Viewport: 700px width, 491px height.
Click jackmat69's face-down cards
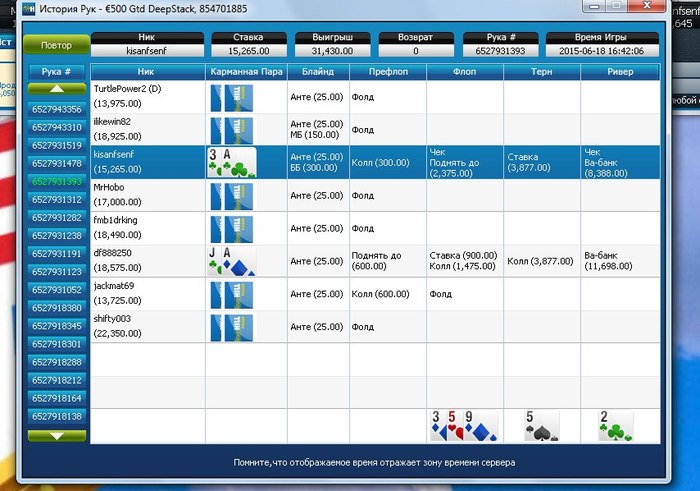[x=232, y=295]
